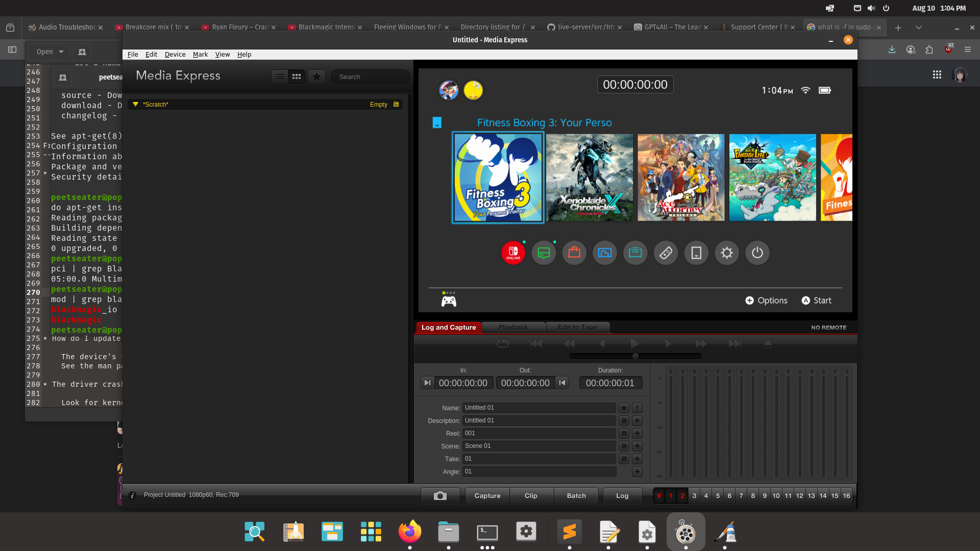Toggle the loop playback button
Viewport: 980px width, 551px height.
click(x=503, y=343)
